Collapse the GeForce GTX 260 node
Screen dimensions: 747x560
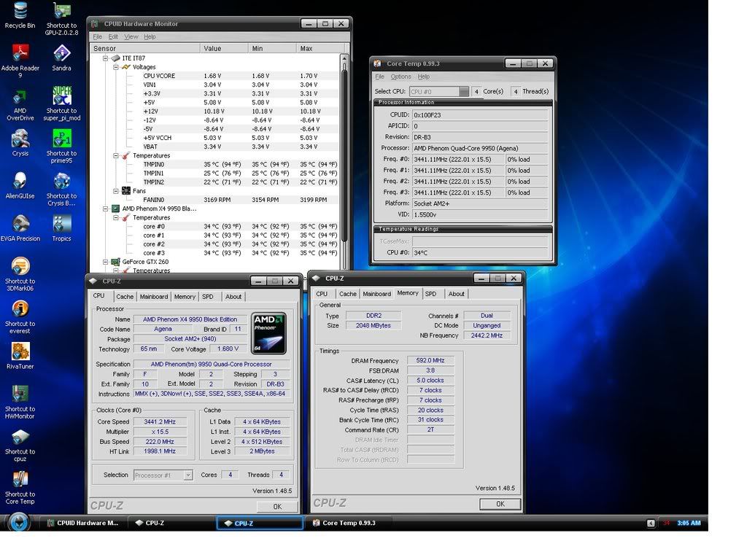pyautogui.click(x=105, y=262)
